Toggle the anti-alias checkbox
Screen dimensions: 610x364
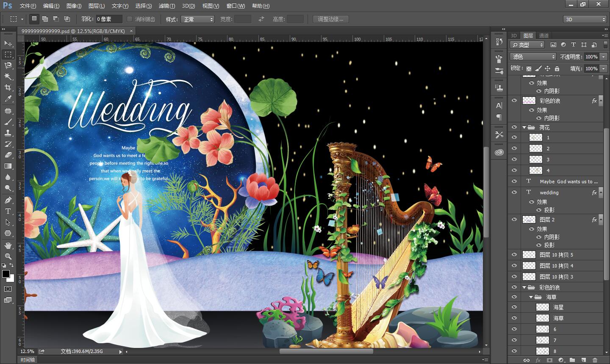click(x=130, y=19)
